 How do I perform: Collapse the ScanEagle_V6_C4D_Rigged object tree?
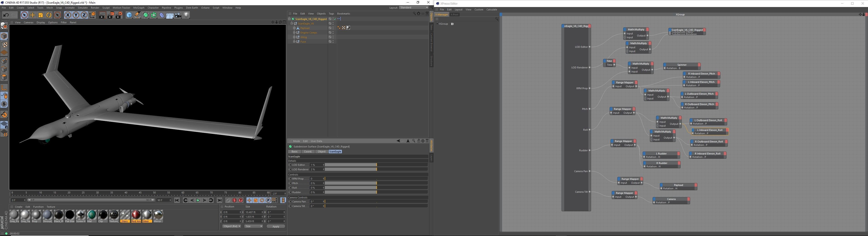[x=289, y=19]
